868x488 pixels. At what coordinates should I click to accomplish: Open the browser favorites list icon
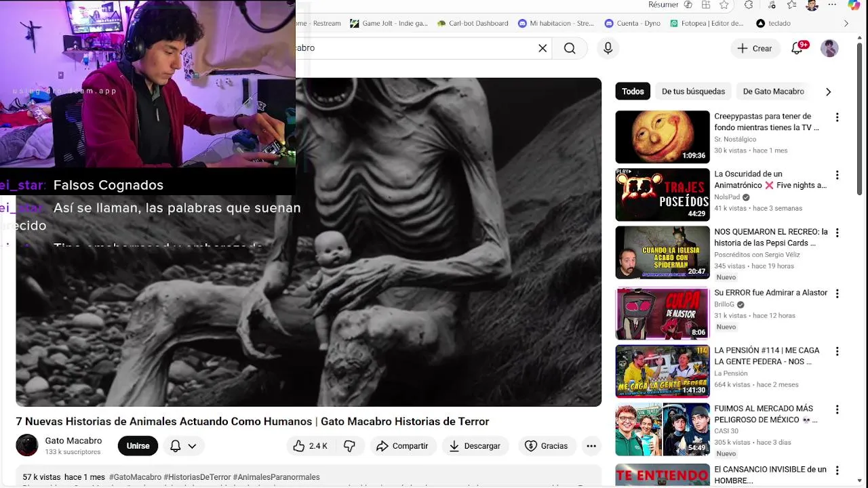(791, 5)
